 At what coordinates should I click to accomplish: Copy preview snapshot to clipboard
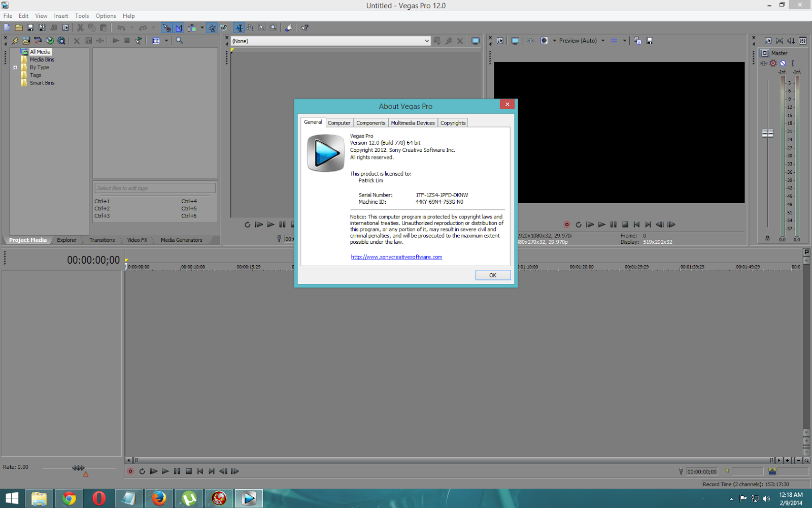637,41
